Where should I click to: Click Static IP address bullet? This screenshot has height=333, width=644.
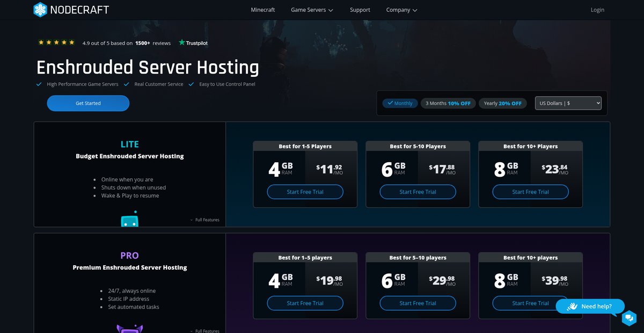(x=129, y=299)
